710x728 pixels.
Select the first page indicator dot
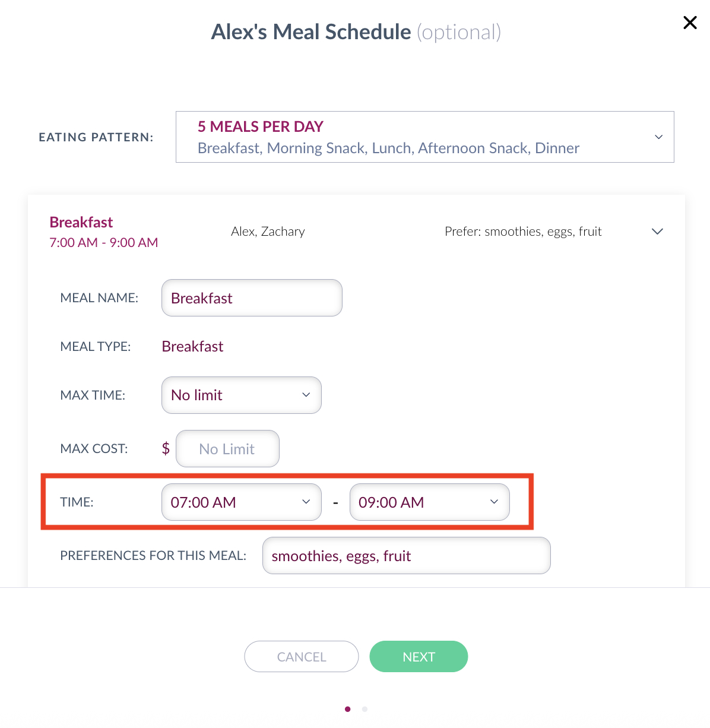(348, 709)
